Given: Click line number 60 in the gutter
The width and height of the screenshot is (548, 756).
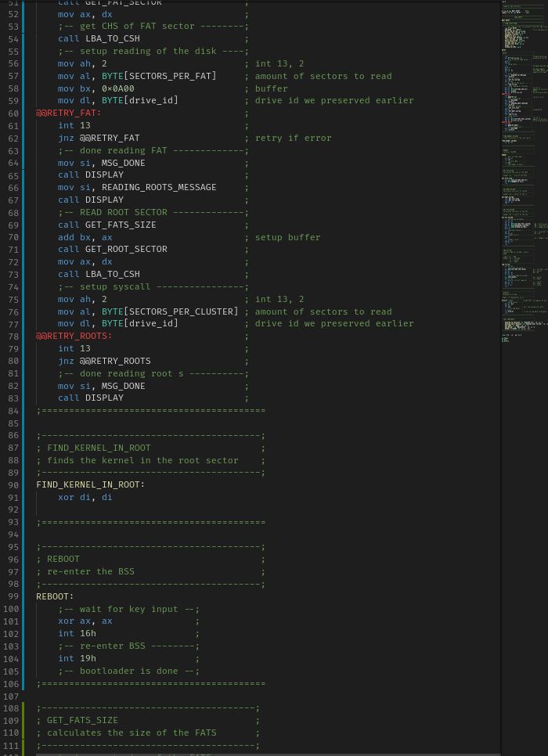Looking at the screenshot, I should (13, 113).
